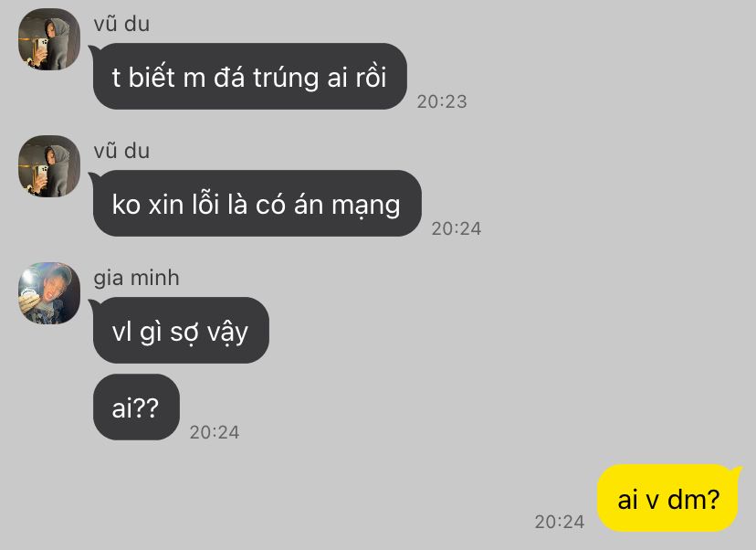Tap message "ko xin lỗi là có án mạng"
The image size is (756, 550).
[x=257, y=203]
